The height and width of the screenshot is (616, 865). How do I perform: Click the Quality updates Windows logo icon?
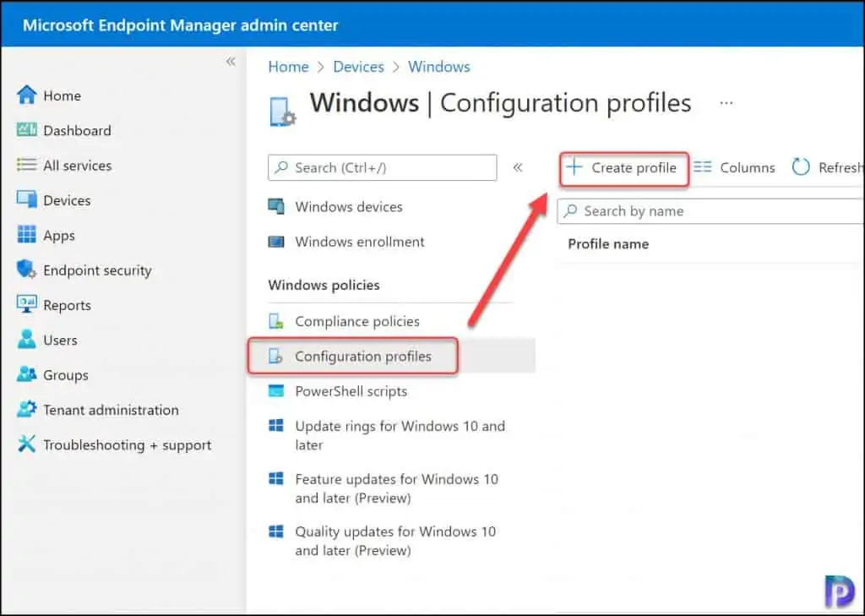click(x=276, y=531)
